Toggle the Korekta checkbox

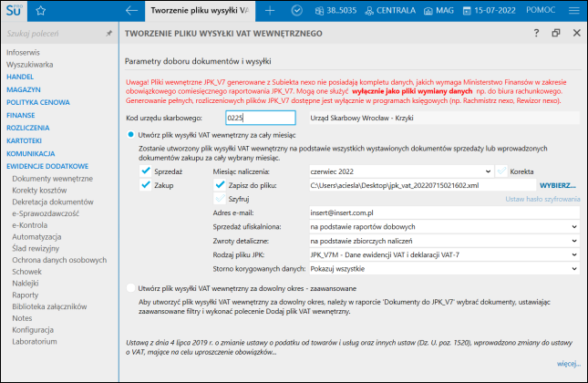pyautogui.click(x=500, y=171)
